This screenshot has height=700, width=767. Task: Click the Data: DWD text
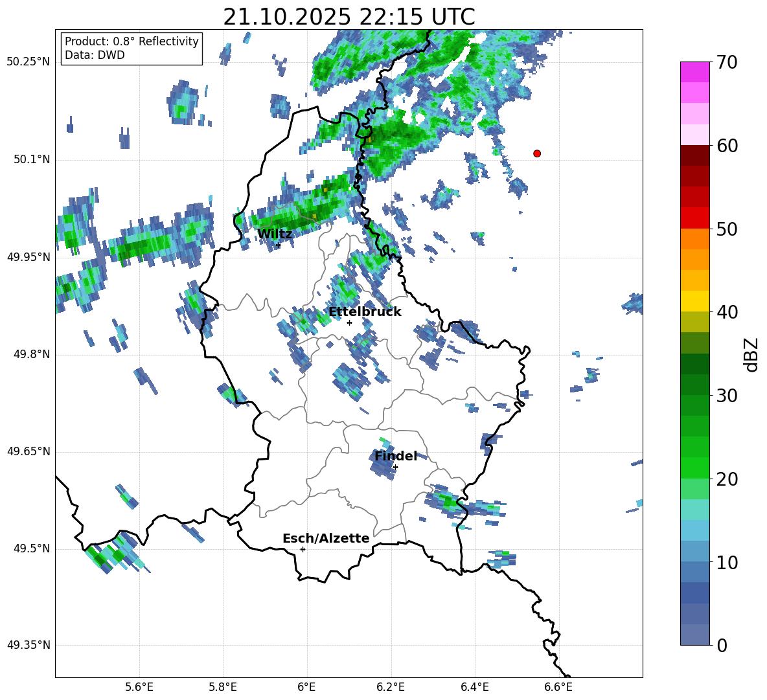pos(95,55)
